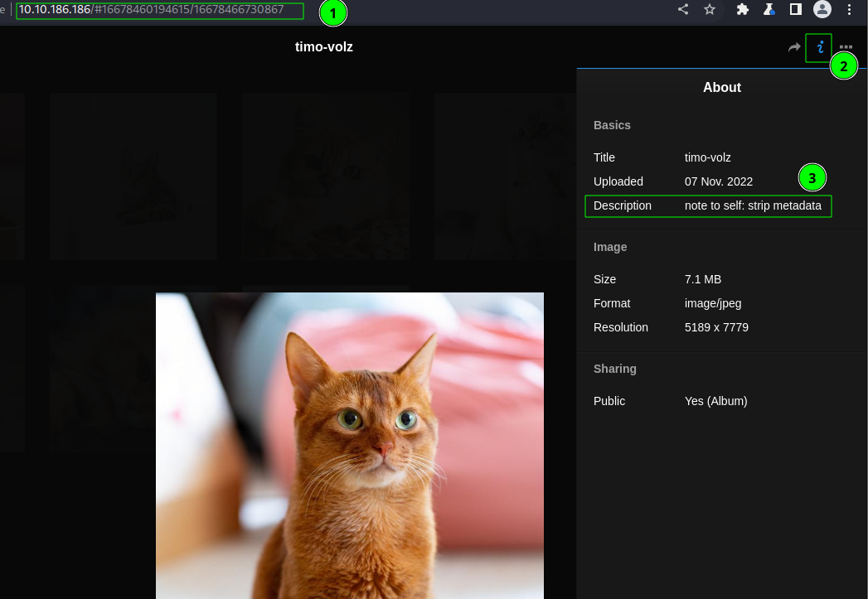The width and height of the screenshot is (868, 599).
Task: Click the photo share arrow icon
Action: [794, 47]
